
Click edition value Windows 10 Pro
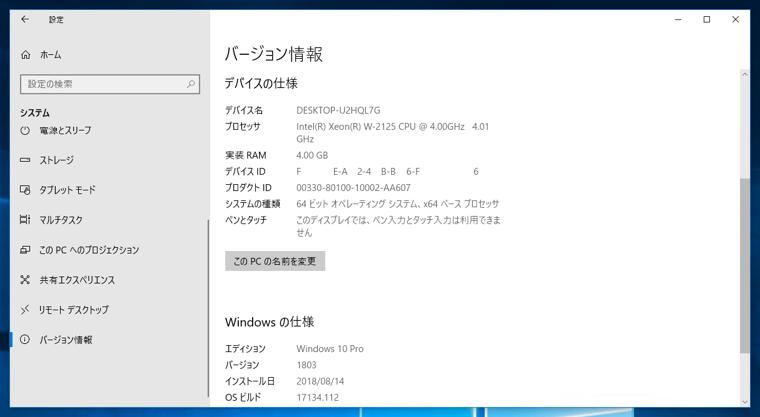[x=330, y=349]
